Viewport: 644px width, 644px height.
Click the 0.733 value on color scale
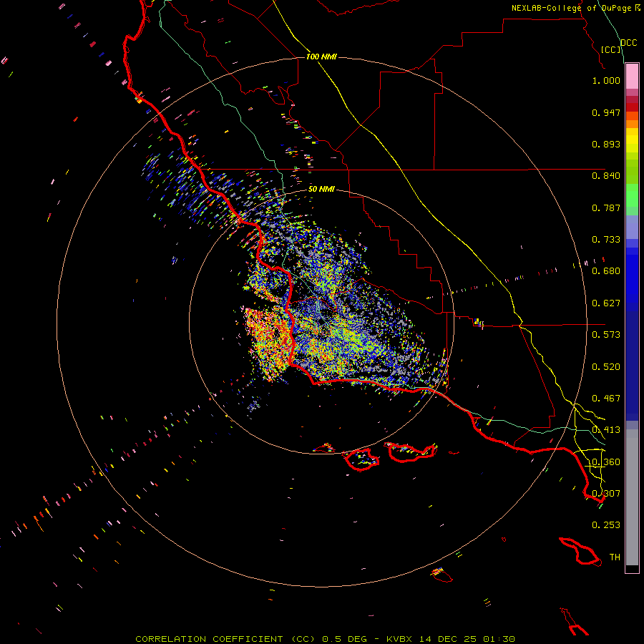coord(606,240)
